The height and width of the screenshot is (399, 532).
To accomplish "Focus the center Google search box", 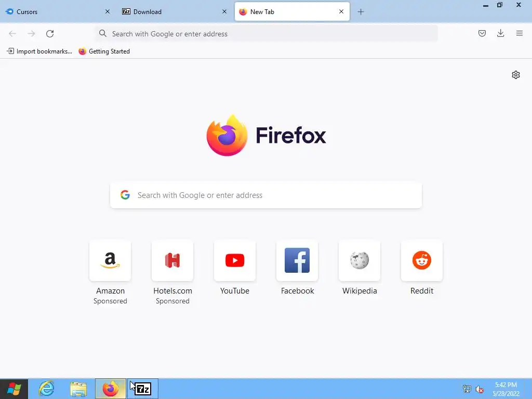I will coord(266,195).
